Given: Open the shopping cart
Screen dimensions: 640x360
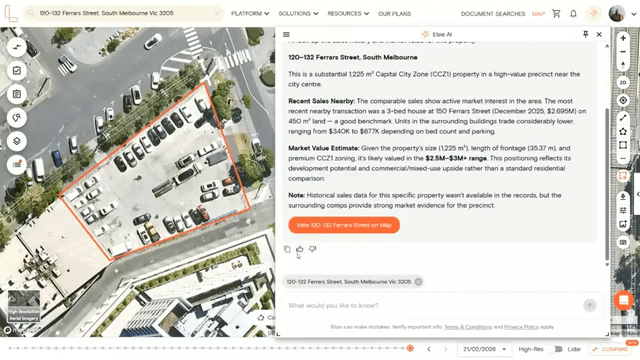Looking at the screenshot, I should coord(556,13).
